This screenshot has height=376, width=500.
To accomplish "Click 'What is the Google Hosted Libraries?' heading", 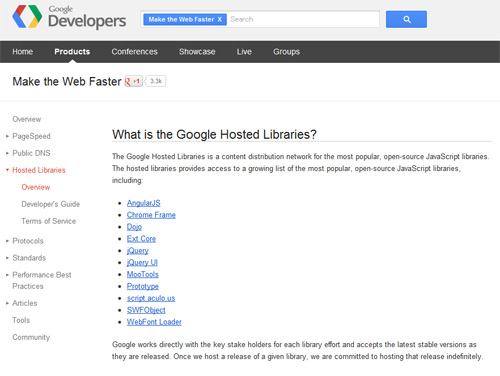I will pos(214,135).
